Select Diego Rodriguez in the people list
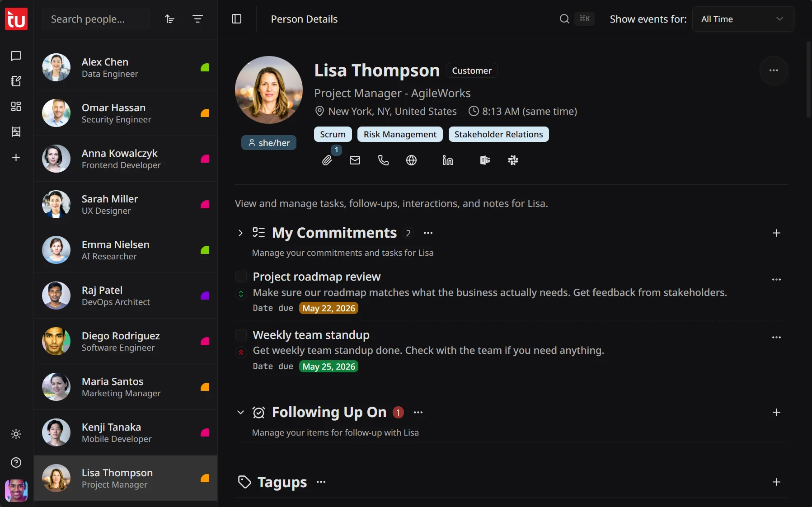Screen dimensions: 812x507 126,341
